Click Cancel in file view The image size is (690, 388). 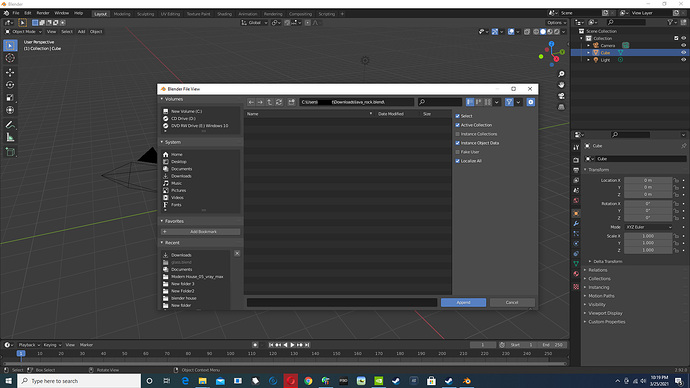click(512, 302)
